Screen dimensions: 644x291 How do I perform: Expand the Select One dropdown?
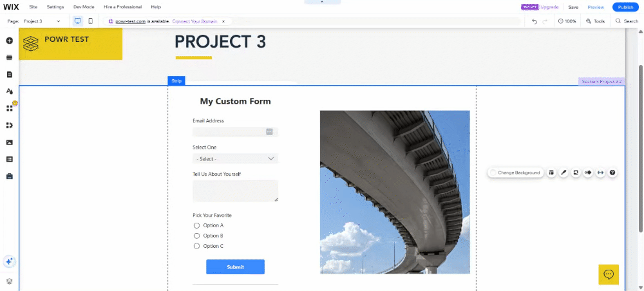point(235,159)
